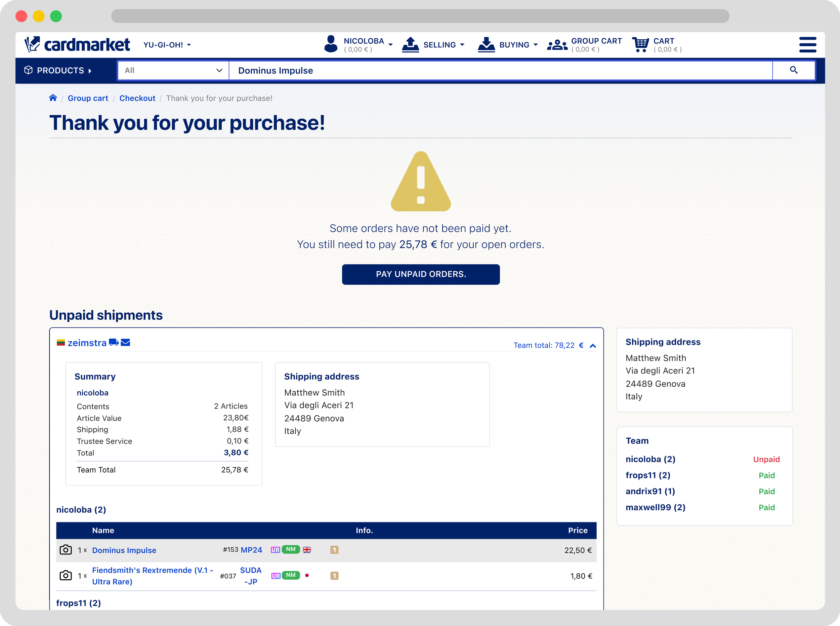840x626 pixels.
Task: Click the envelope icon next to zeimstra
Action: pyautogui.click(x=125, y=343)
